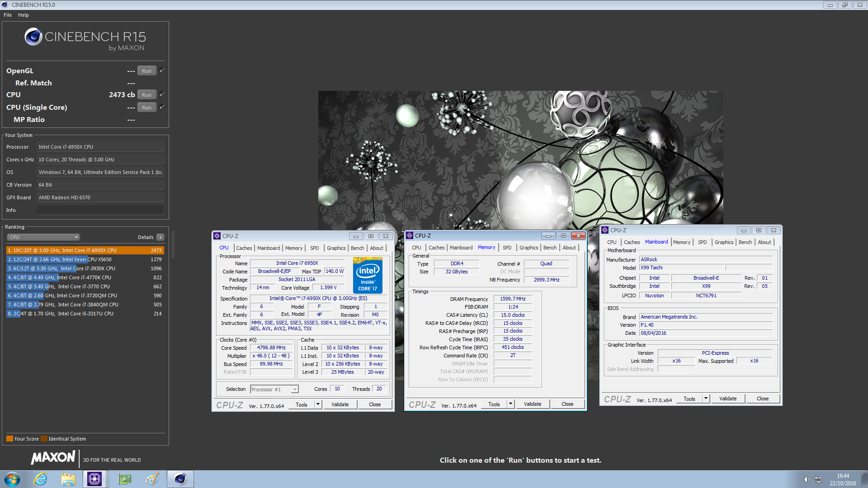Select ranking row Intel Core i7-6950X
The height and width of the screenshot is (488, 868).
coord(85,250)
